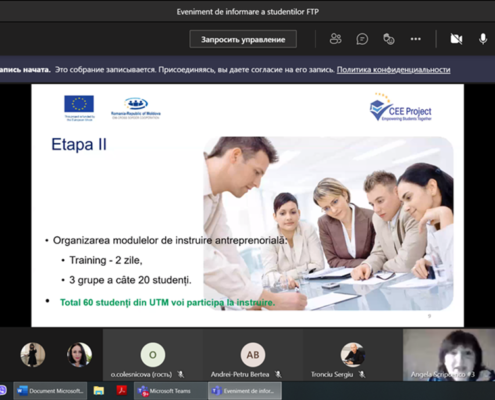Click the muted mic icon beside Andrei-Petru Bertea
Viewport: 495px width, 400px height.
pos(278,374)
